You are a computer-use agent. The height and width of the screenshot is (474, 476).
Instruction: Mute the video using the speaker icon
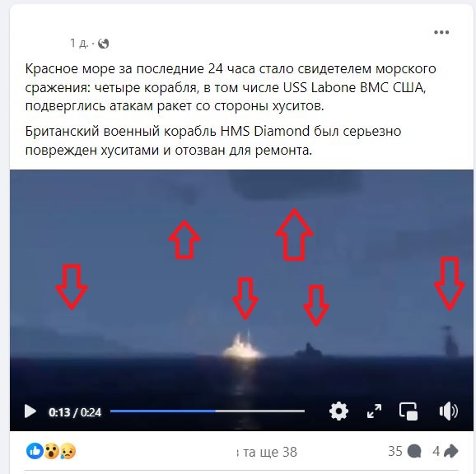pos(448,411)
